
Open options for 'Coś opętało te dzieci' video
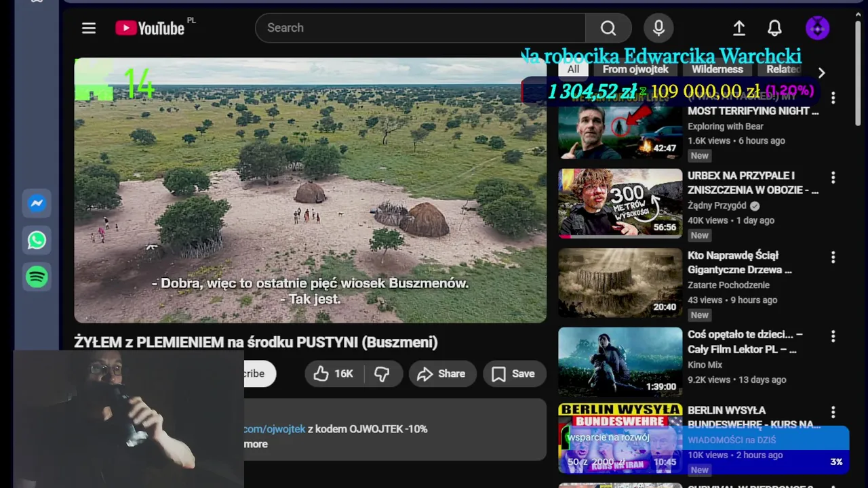click(x=833, y=337)
